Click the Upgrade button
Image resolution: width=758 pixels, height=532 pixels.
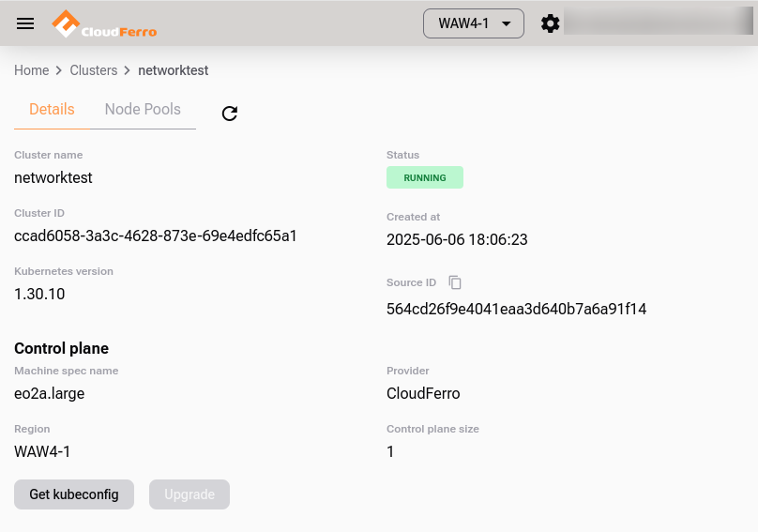pyautogui.click(x=189, y=494)
